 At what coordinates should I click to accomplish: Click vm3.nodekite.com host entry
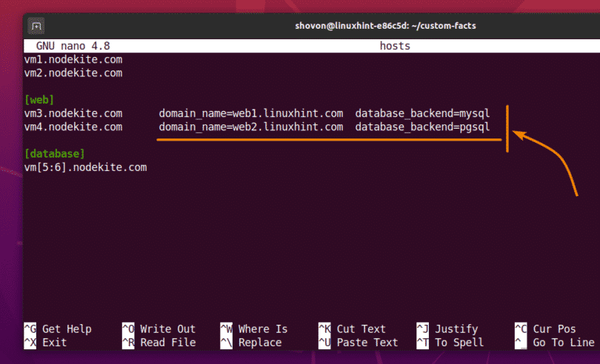pos(73,113)
